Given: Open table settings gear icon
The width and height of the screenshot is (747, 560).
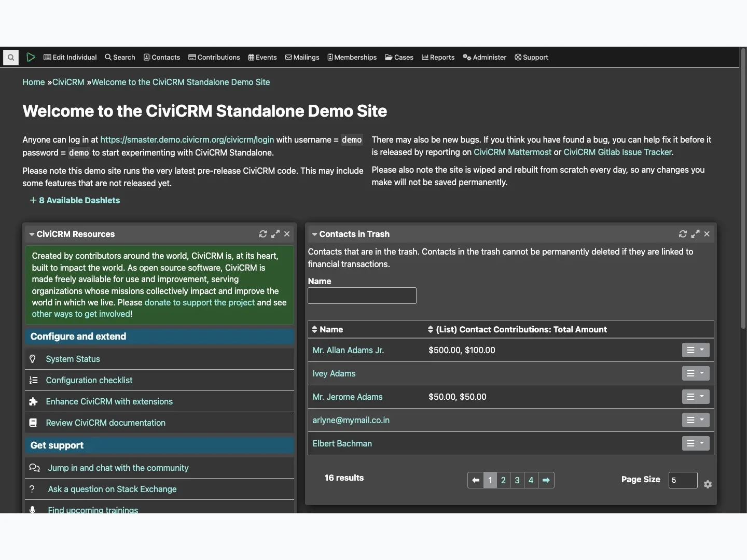Looking at the screenshot, I should tap(708, 484).
